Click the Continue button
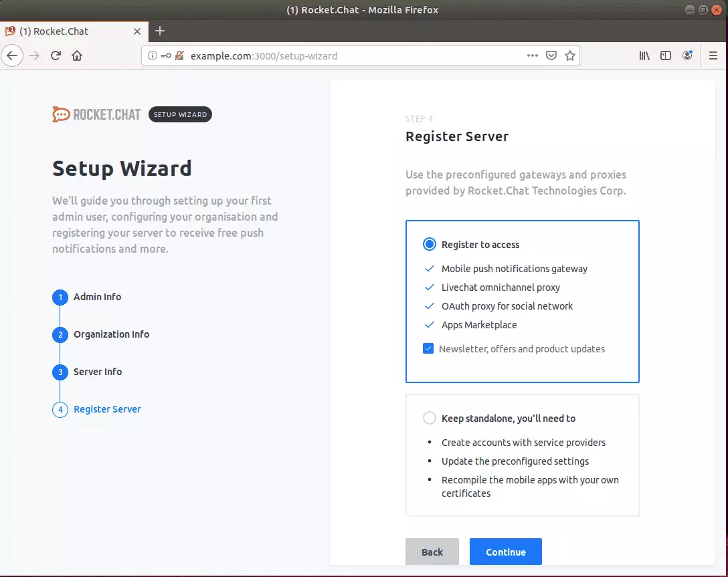Viewport: 728px width, 577px height. click(x=506, y=552)
